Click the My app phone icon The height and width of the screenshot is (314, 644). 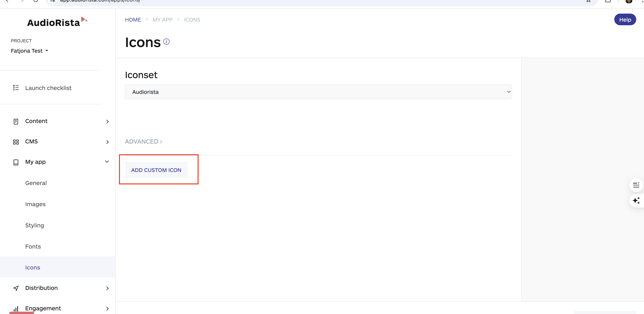(16, 162)
